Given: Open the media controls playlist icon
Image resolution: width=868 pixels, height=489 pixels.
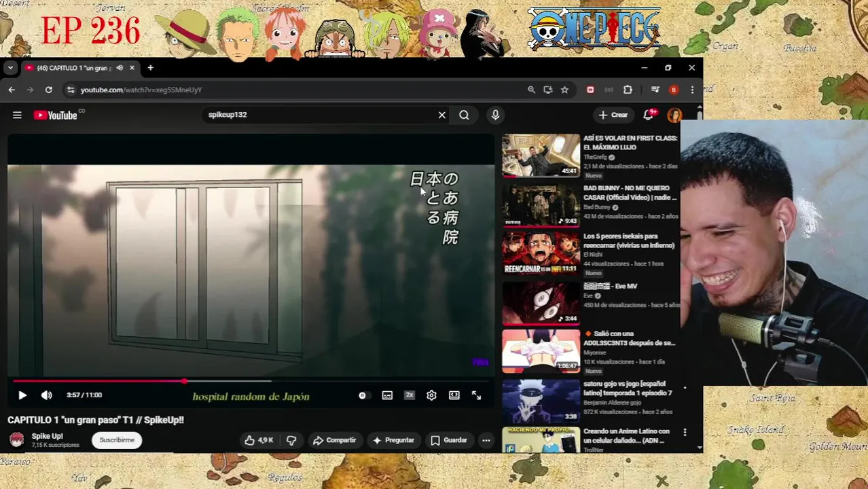Looking at the screenshot, I should (655, 90).
